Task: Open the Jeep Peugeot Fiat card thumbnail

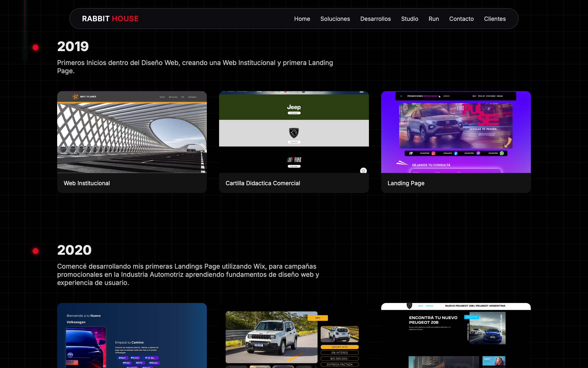Action: point(294,132)
